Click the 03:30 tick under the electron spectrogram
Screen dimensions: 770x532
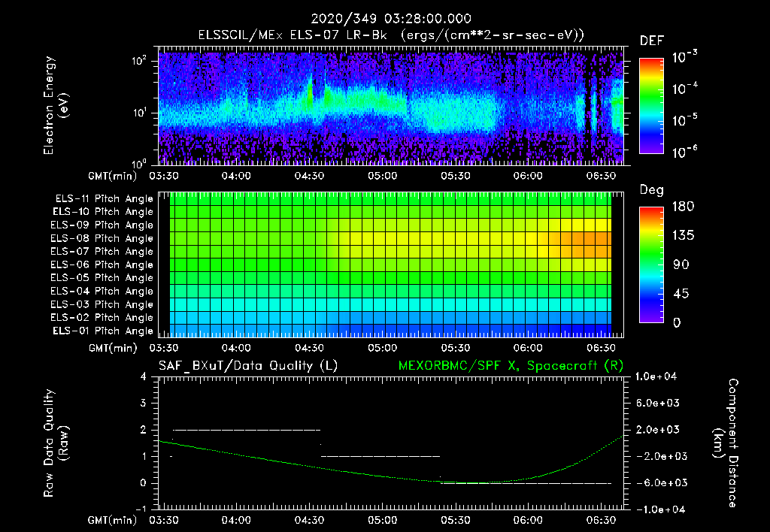point(163,176)
